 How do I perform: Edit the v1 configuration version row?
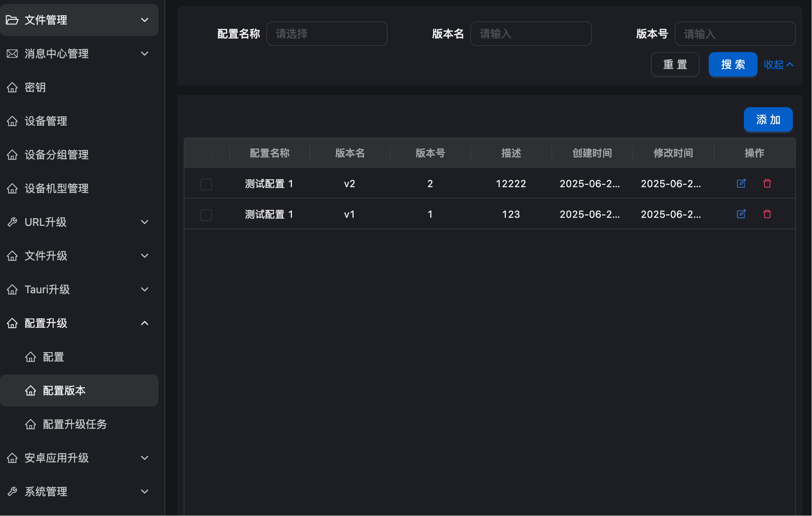741,214
